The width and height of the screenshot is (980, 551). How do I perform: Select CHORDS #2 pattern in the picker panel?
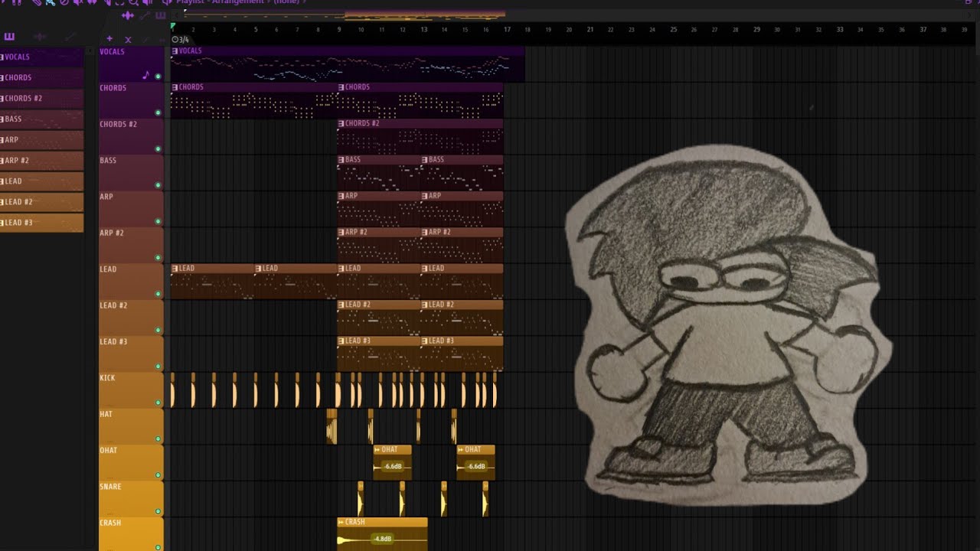(x=41, y=98)
